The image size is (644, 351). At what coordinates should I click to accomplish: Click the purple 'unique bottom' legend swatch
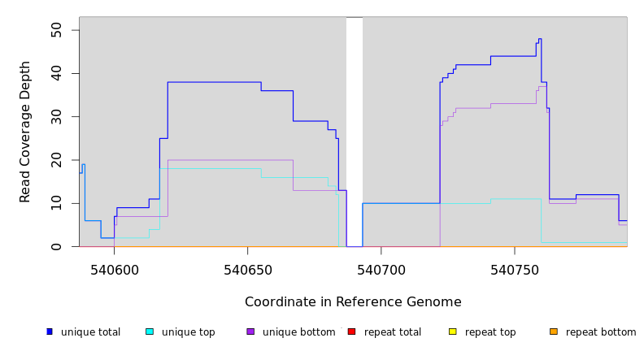[x=250, y=331]
